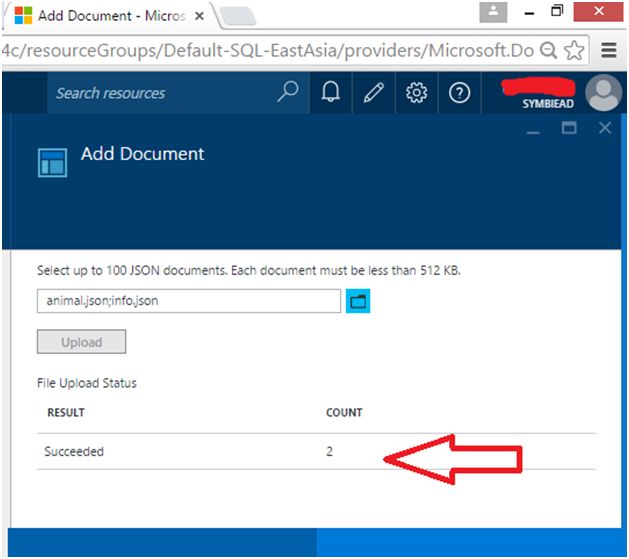Image resolution: width=629 pixels, height=559 pixels.
Task: Click the browser address bar URL
Action: tap(268, 51)
